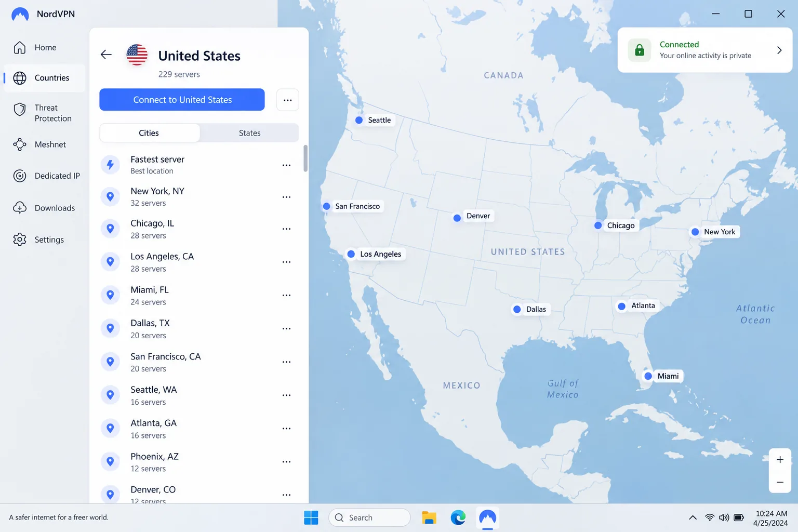Switch to the Cities tab
This screenshot has height=532, width=798.
tap(149, 133)
